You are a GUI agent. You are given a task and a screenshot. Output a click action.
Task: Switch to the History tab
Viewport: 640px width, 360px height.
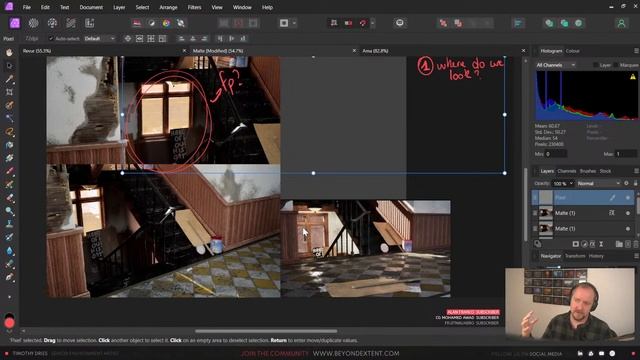coord(596,256)
